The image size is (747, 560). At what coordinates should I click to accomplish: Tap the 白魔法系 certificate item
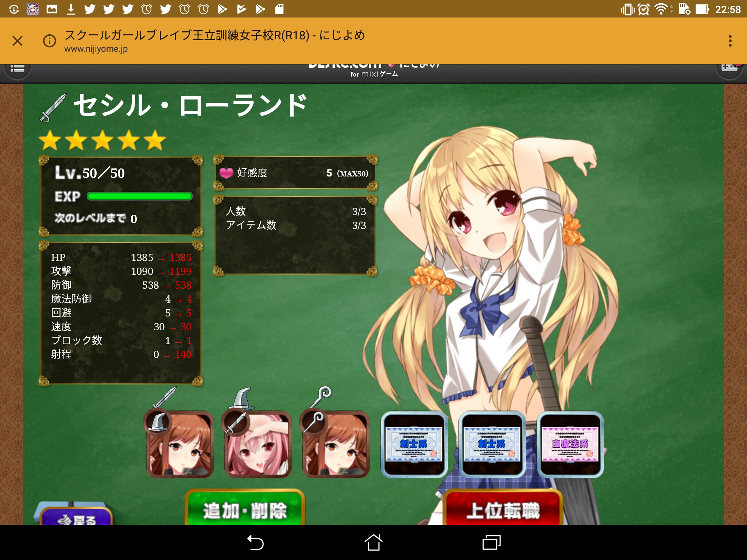point(570,444)
